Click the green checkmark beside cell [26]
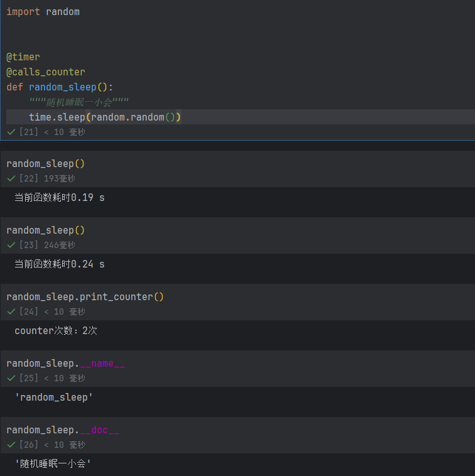The image size is (475, 476). click(11, 445)
